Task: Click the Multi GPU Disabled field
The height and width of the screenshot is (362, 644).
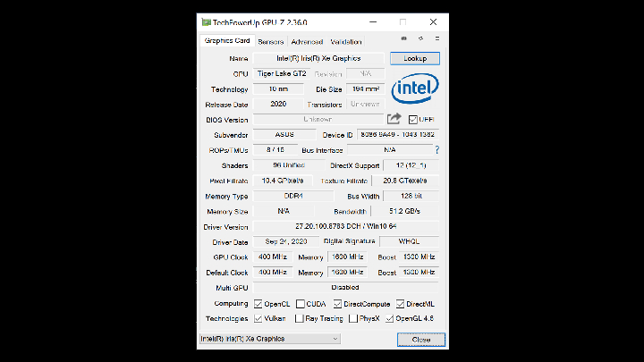Action: coord(346,287)
